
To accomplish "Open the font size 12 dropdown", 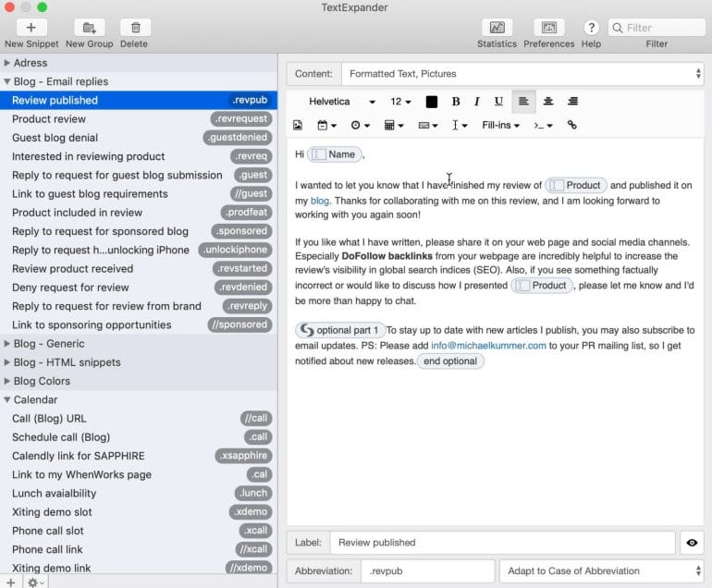I will pyautogui.click(x=400, y=102).
